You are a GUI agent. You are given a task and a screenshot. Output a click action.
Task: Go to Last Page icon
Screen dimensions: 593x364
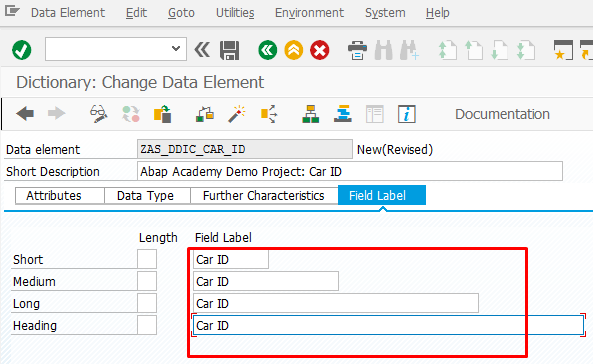tap(526, 50)
